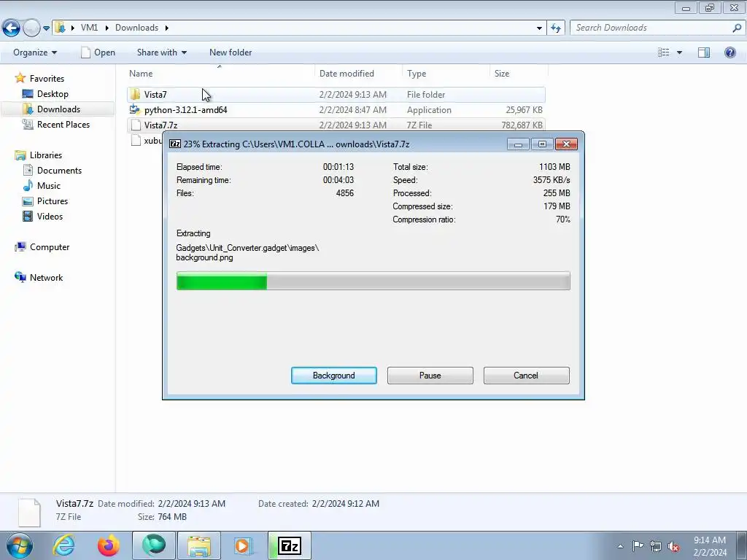Click the folder icon in address bar
The image size is (747, 560).
[x=60, y=28]
